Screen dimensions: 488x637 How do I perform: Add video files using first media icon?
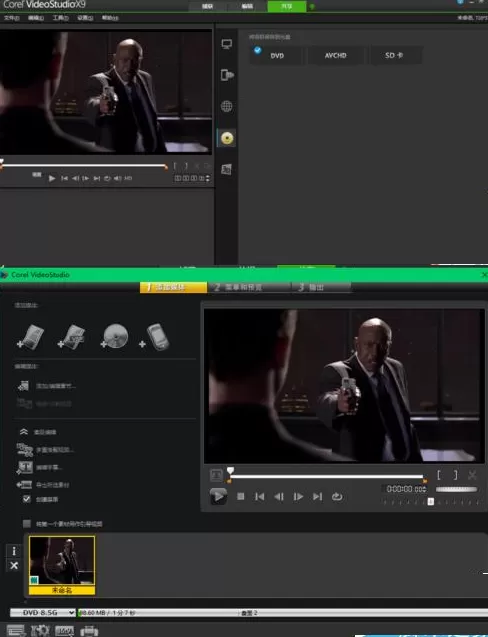point(31,337)
